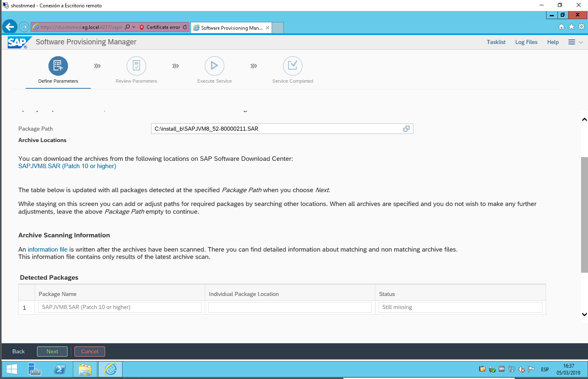Click Certificate error indicator
This screenshot has height=379, width=588.
click(160, 27)
